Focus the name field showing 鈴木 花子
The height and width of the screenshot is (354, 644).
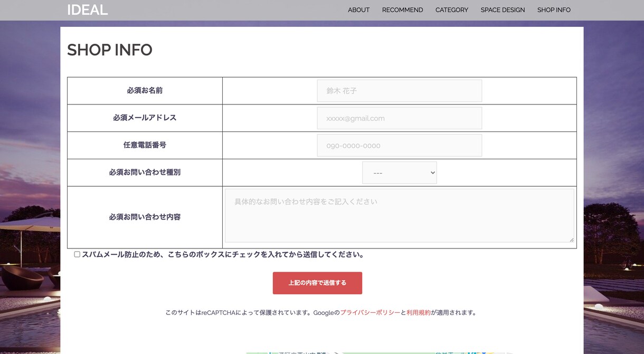[x=399, y=91]
